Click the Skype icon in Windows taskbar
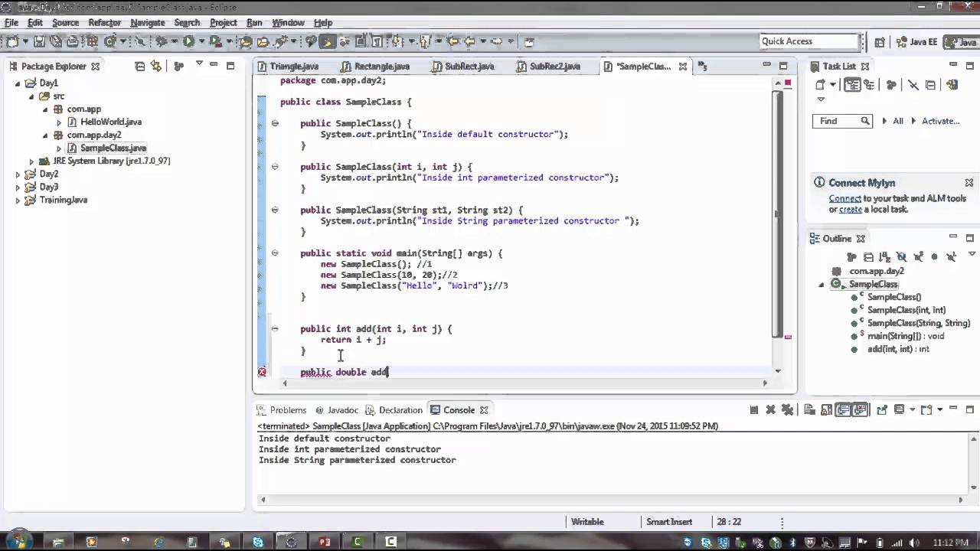This screenshot has height=551, width=980. pos(258,542)
